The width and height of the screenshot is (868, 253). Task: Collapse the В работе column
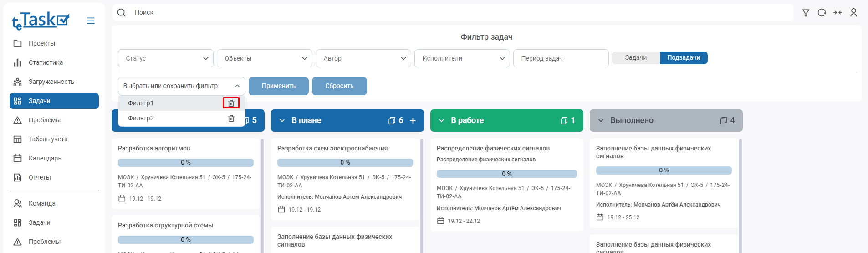pos(441,121)
